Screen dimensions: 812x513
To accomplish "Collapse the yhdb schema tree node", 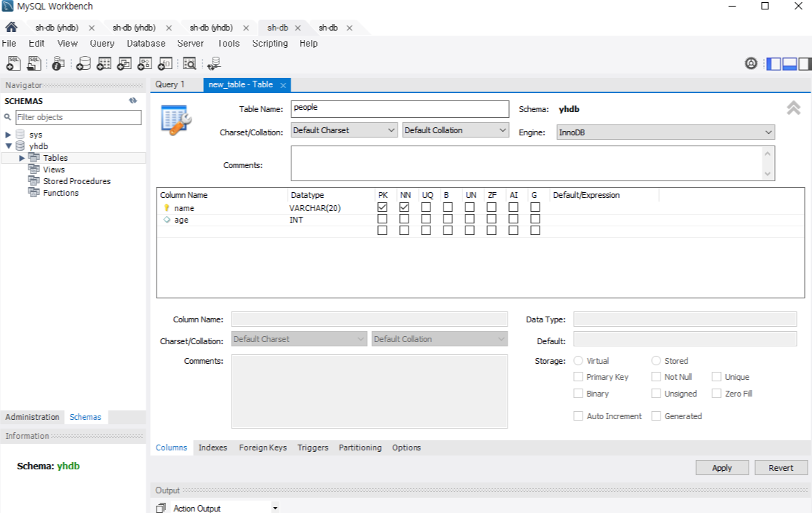I will [x=8, y=146].
